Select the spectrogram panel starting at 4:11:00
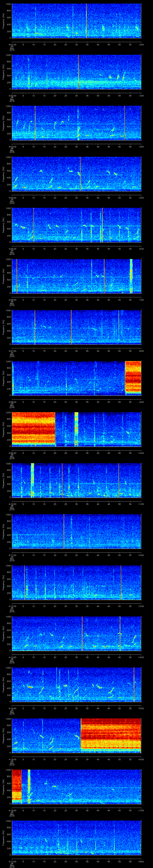This screenshot has height=868, width=153. [x=76, y=531]
